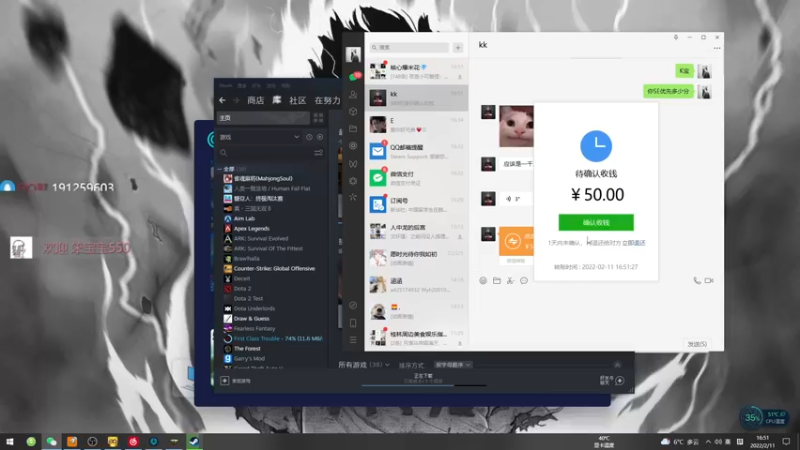Open the WeChat contacts icon in sidebar
This screenshot has width=800, height=450.
[x=353, y=94]
